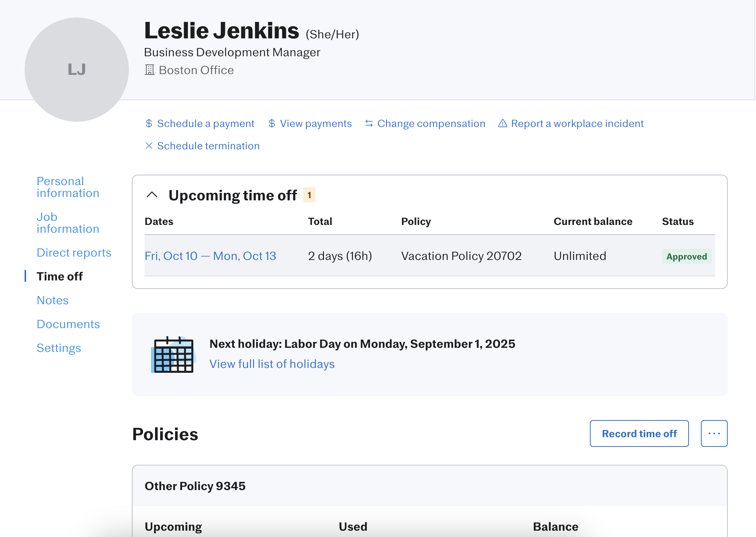Viewport: 756px width, 537px height.
Task: Click the dollar icon next to View payments
Action: click(272, 124)
